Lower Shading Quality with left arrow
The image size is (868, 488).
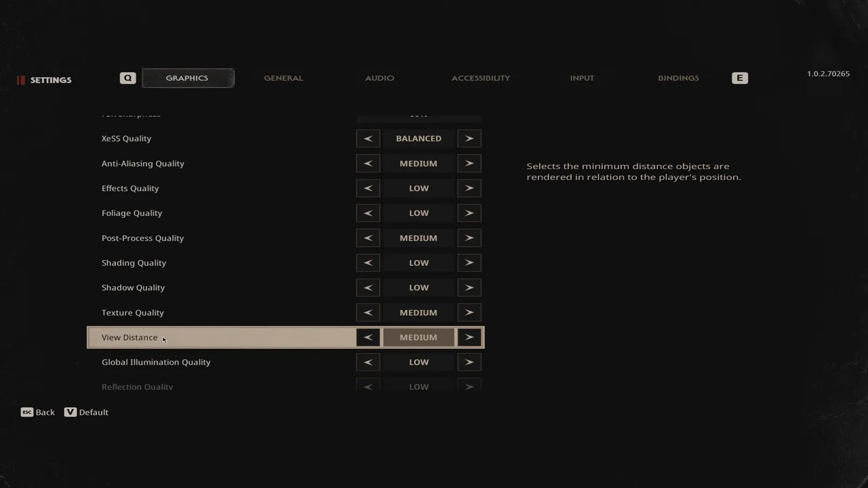click(368, 262)
